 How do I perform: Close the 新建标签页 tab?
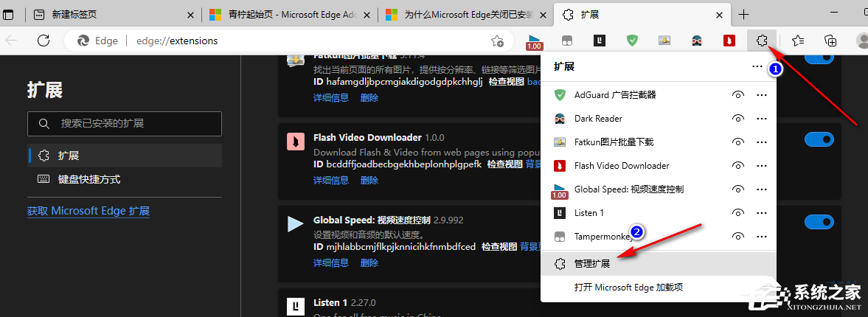coord(191,15)
